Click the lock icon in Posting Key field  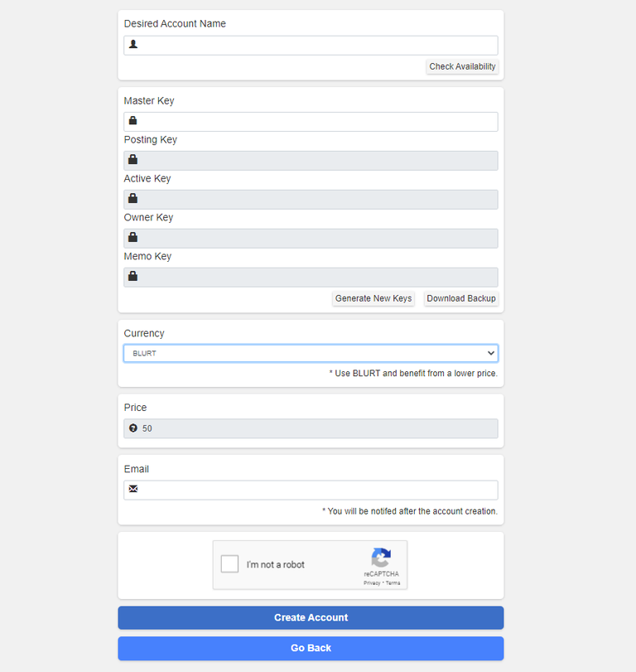[132, 159]
